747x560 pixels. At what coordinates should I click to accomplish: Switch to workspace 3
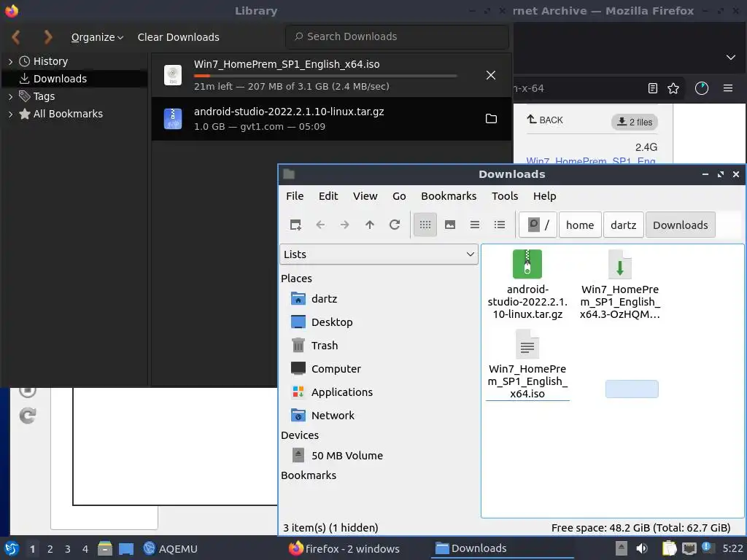(68, 549)
